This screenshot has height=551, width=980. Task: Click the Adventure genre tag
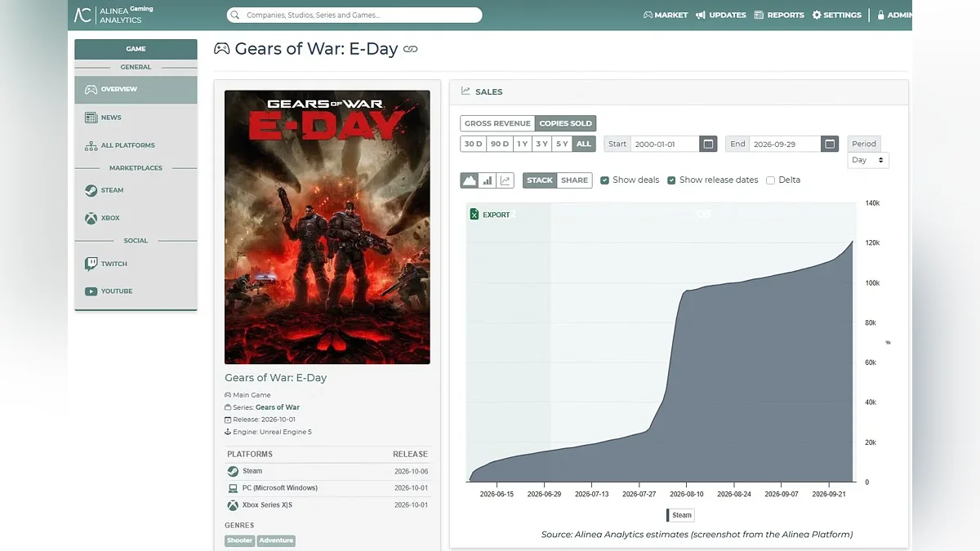(x=276, y=540)
